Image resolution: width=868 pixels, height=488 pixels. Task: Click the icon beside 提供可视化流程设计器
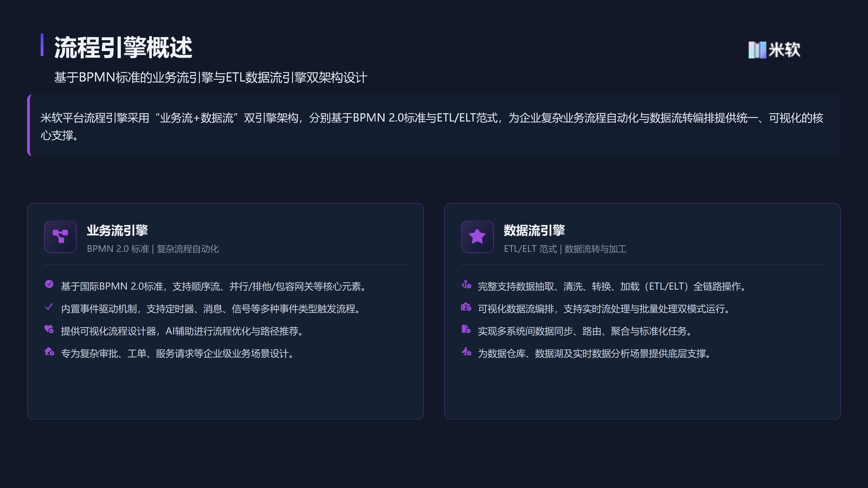tap(49, 329)
